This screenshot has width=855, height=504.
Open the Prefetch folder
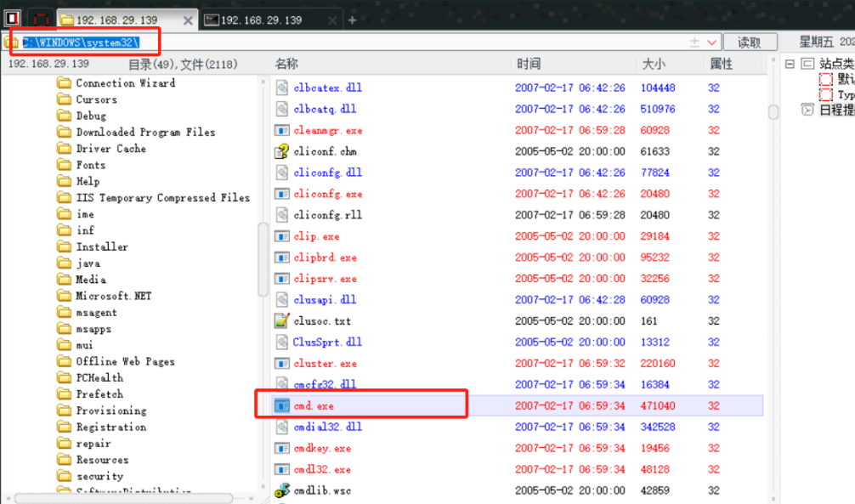click(99, 394)
